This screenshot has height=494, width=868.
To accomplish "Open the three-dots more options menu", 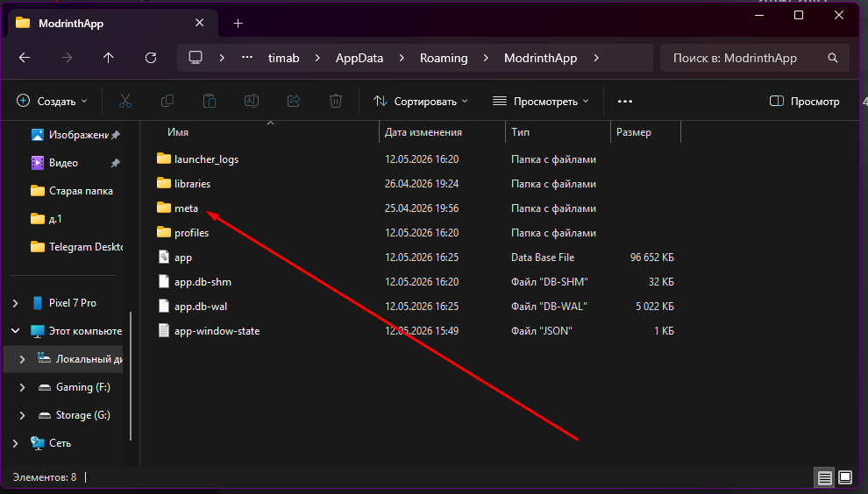I will point(625,102).
